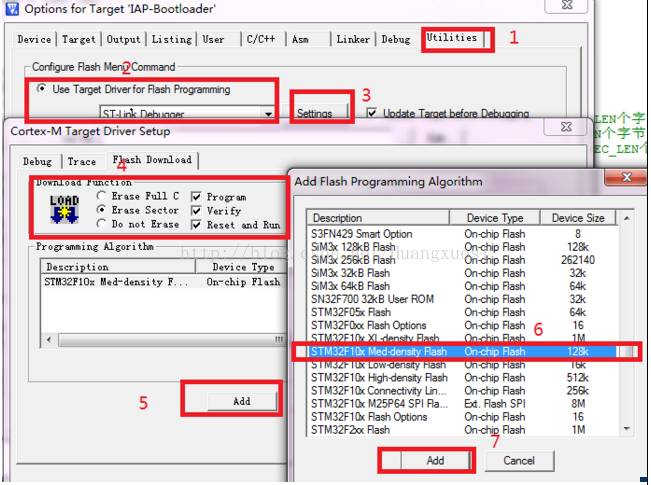Open the Debug tab in Options dialog
Image resolution: width=651 pixels, height=485 pixels.
[x=396, y=39]
